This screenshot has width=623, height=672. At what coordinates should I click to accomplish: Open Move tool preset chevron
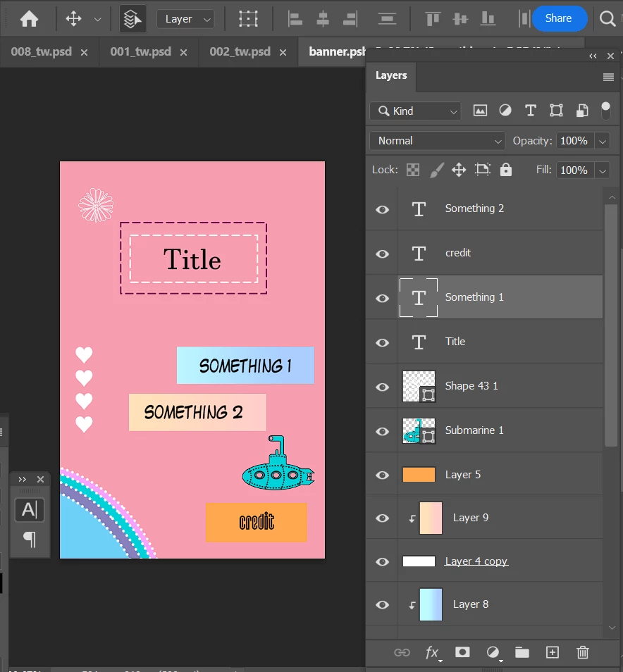98,19
